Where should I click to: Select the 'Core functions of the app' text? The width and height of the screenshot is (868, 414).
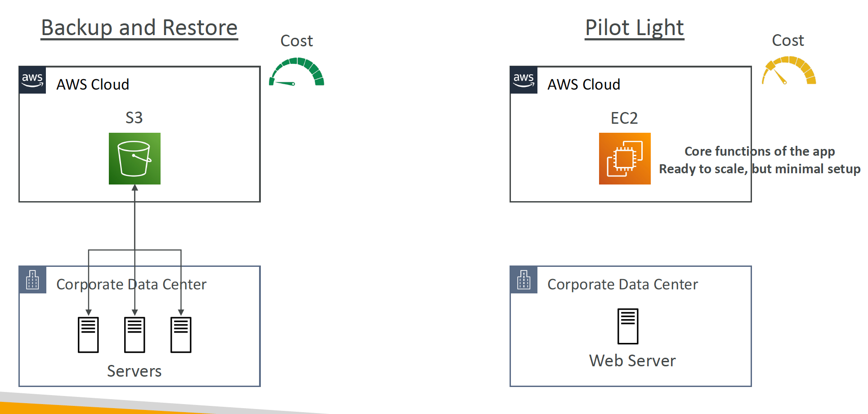760,152
